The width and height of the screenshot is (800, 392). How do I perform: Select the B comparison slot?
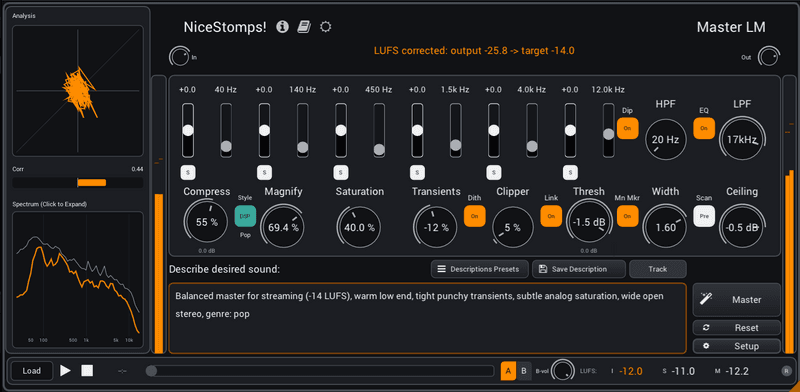(523, 371)
